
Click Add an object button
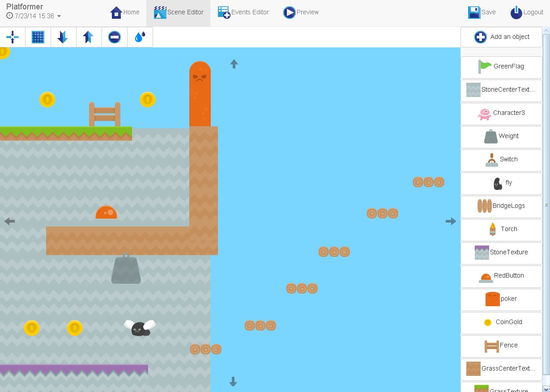[501, 37]
